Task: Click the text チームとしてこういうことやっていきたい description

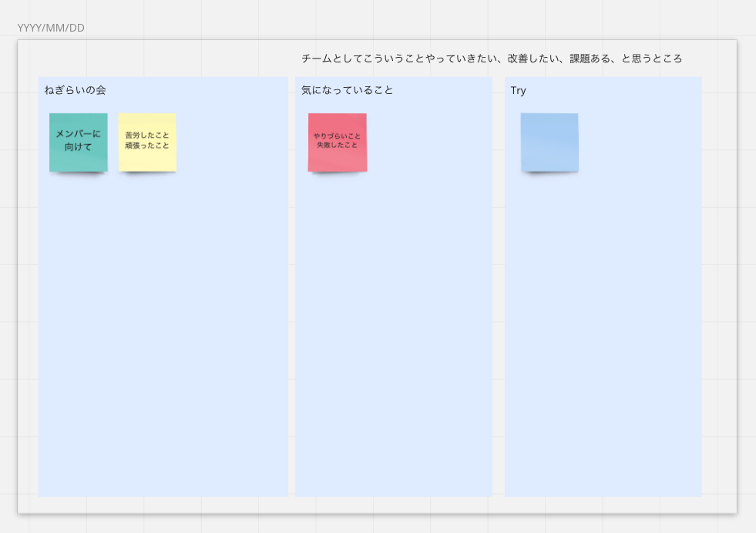Action: pos(492,59)
